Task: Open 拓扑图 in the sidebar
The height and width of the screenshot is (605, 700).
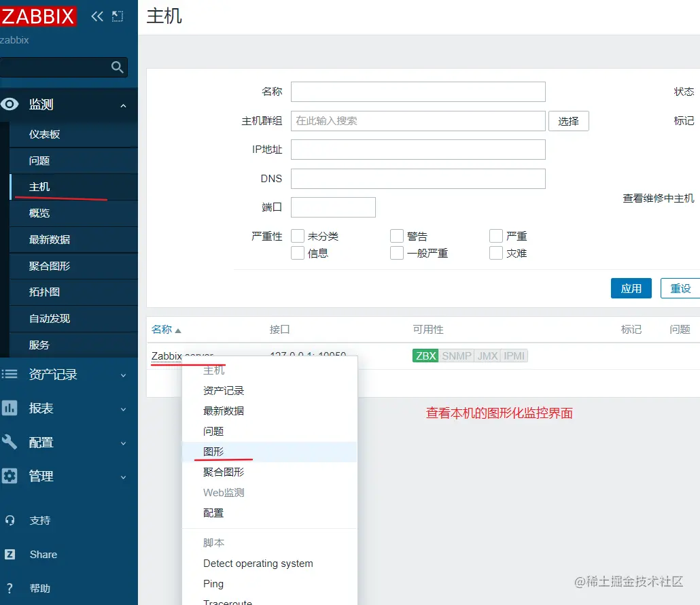Action: [73, 292]
